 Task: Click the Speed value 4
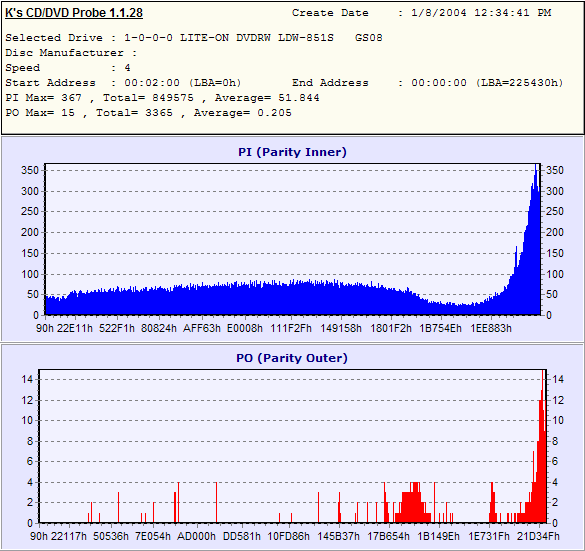128,68
